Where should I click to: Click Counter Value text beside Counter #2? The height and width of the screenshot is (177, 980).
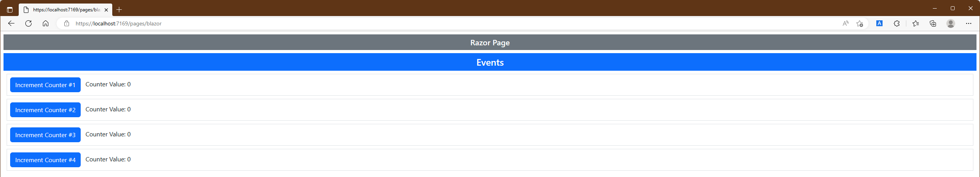[108, 109]
